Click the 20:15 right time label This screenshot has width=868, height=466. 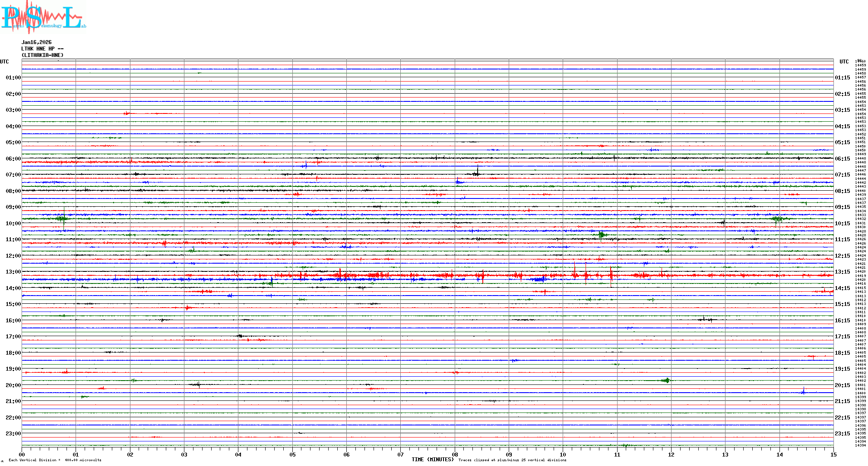pyautogui.click(x=842, y=385)
